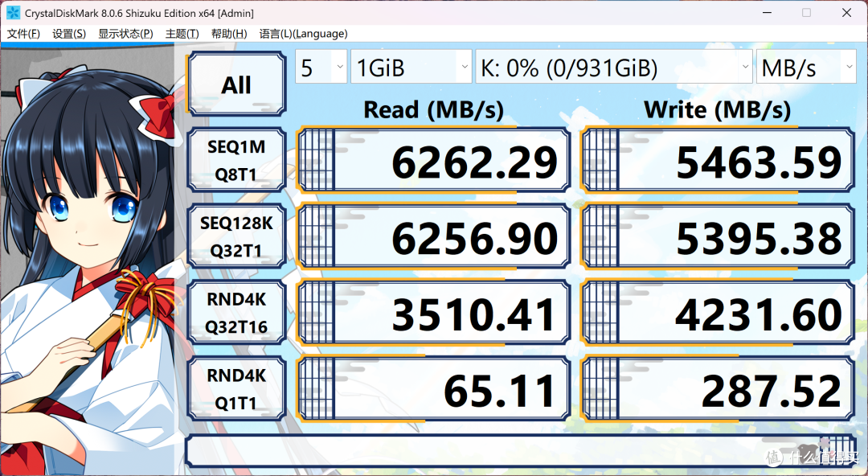Click the Read (MB/s) column header
Screen dimensions: 868x476
(x=433, y=109)
